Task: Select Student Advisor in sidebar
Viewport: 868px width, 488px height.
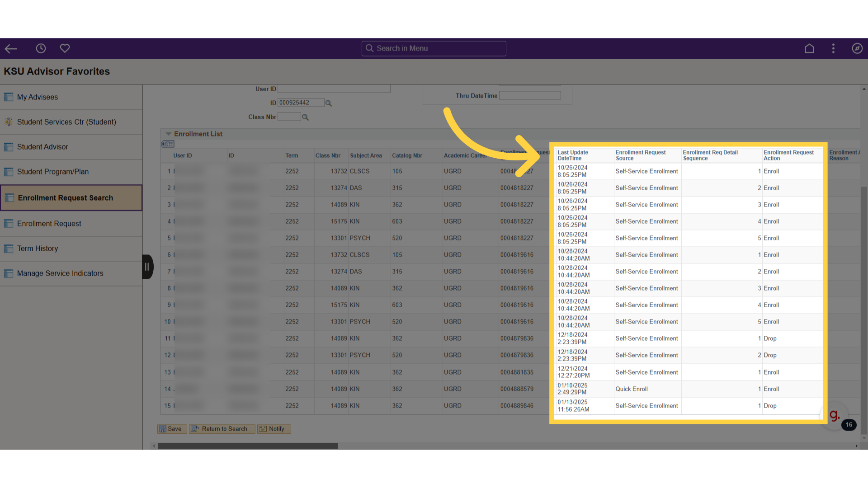Action: tap(71, 147)
